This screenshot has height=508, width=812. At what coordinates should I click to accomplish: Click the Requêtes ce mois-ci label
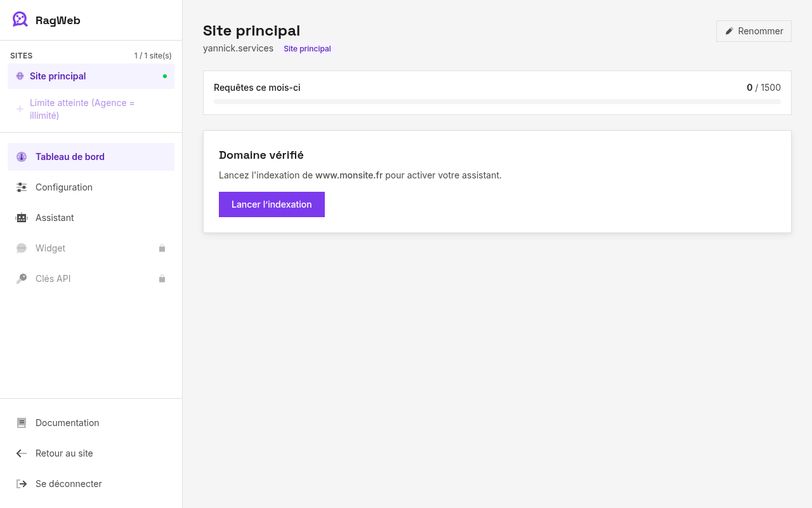click(257, 88)
